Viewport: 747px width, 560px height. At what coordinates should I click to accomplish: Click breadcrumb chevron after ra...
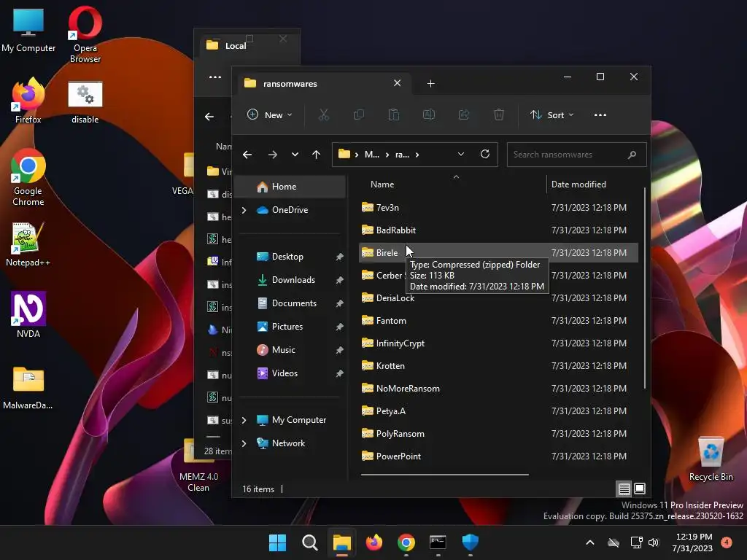[x=417, y=155]
